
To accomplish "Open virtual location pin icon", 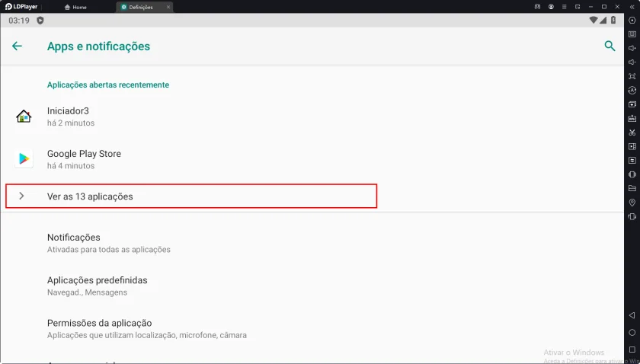I will (x=632, y=203).
